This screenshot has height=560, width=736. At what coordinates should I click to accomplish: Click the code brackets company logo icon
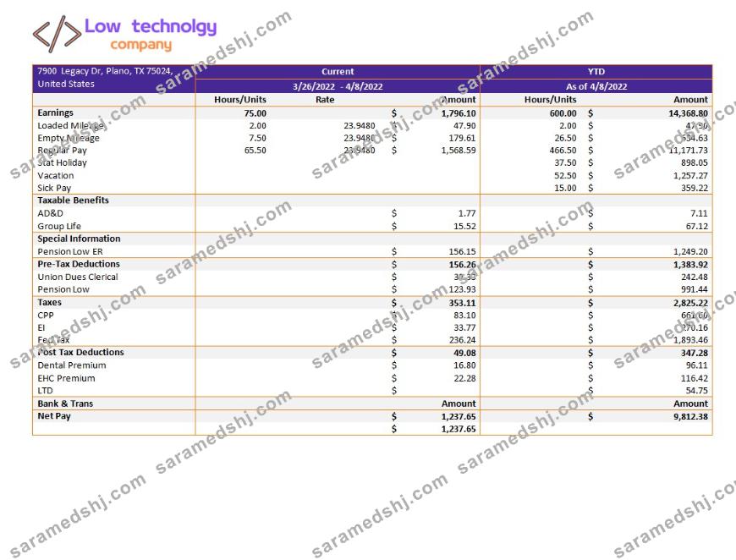click(57, 34)
